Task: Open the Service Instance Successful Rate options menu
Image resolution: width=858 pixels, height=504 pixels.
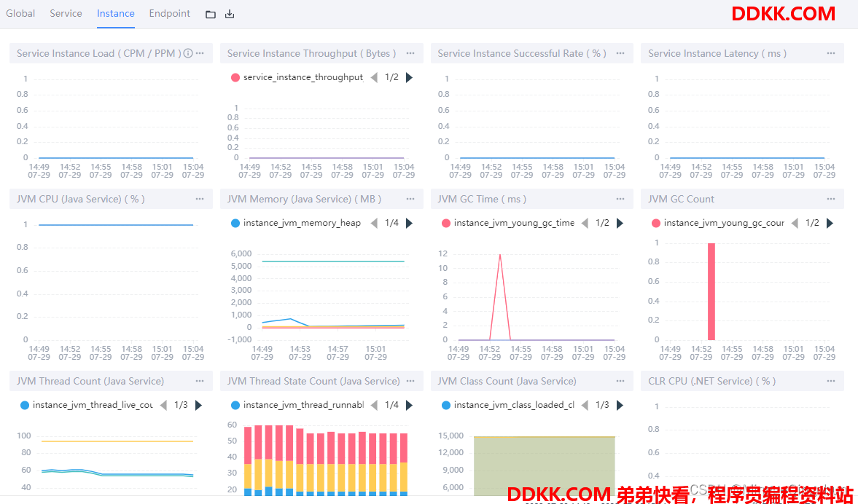Action: (x=620, y=53)
